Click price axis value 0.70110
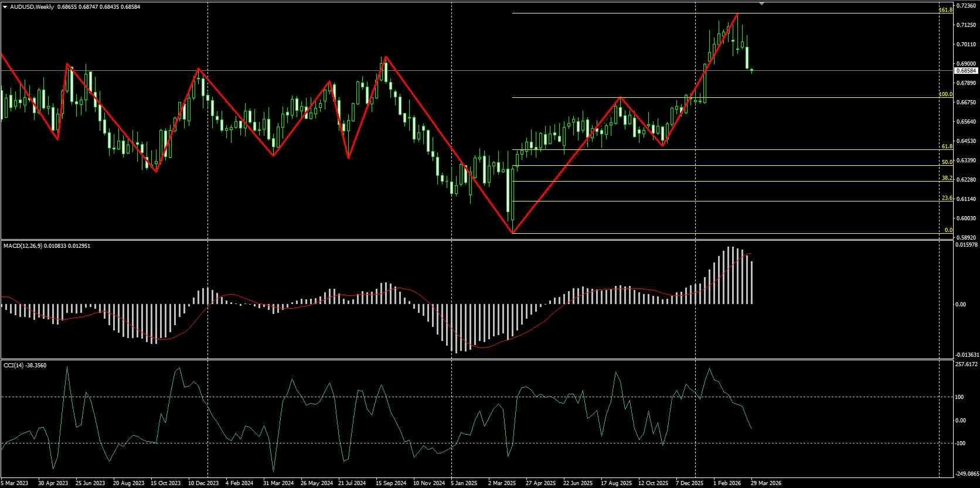Screen dimensions: 980x488 click(965, 45)
